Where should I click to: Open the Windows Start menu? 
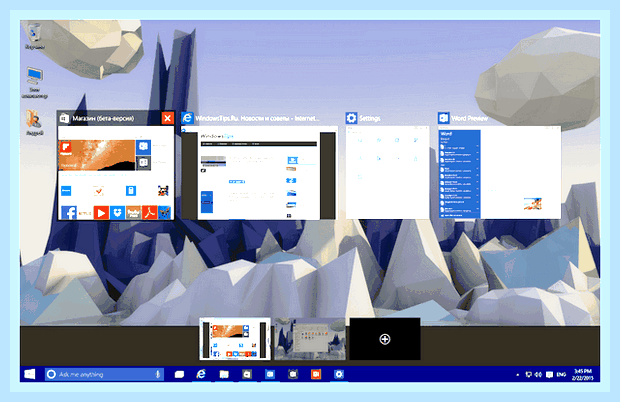(30, 374)
